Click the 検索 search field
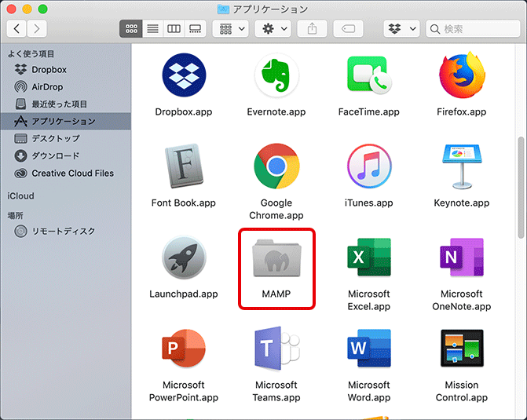 474,29
